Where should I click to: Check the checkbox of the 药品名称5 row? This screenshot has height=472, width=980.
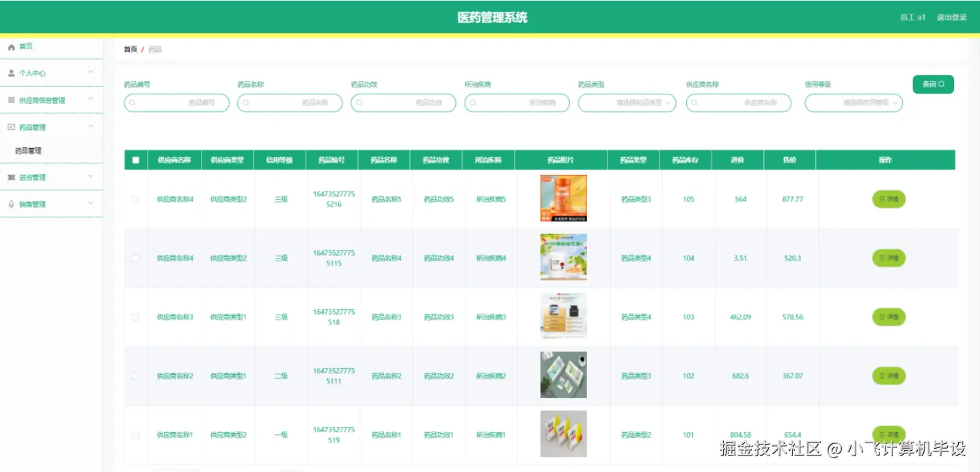(135, 199)
